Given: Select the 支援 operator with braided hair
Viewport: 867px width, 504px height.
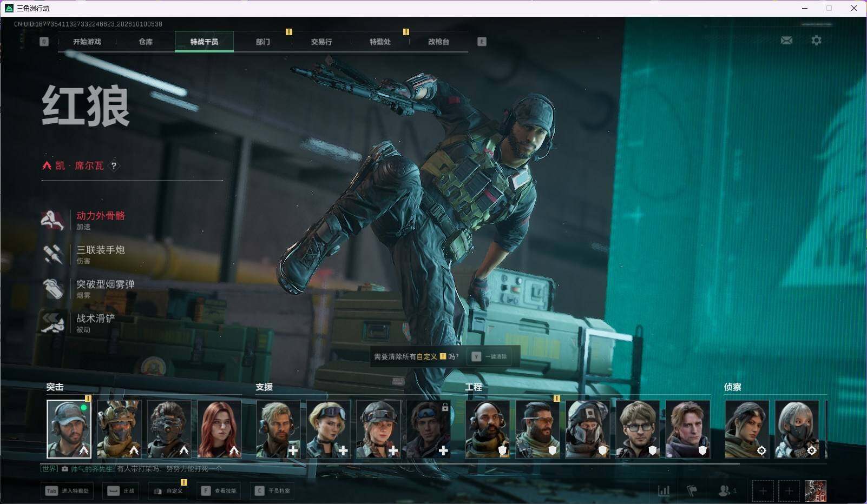Looking at the screenshot, I should [378, 429].
